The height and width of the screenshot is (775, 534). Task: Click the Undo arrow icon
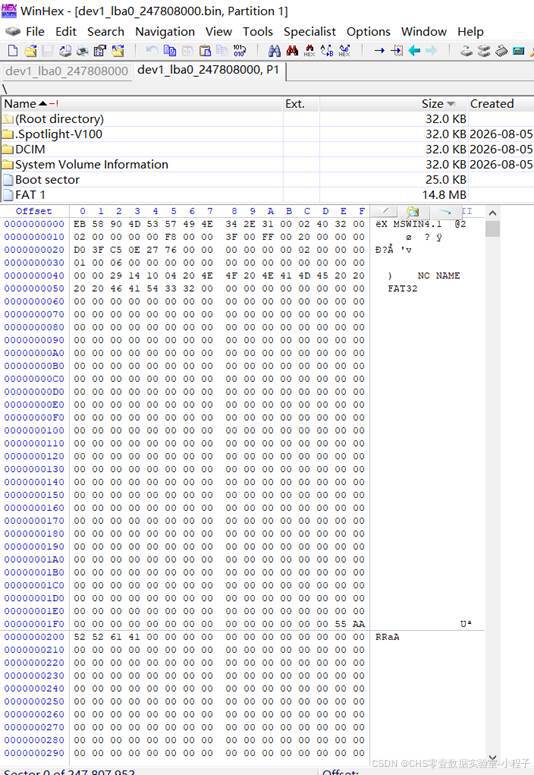[x=152, y=50]
